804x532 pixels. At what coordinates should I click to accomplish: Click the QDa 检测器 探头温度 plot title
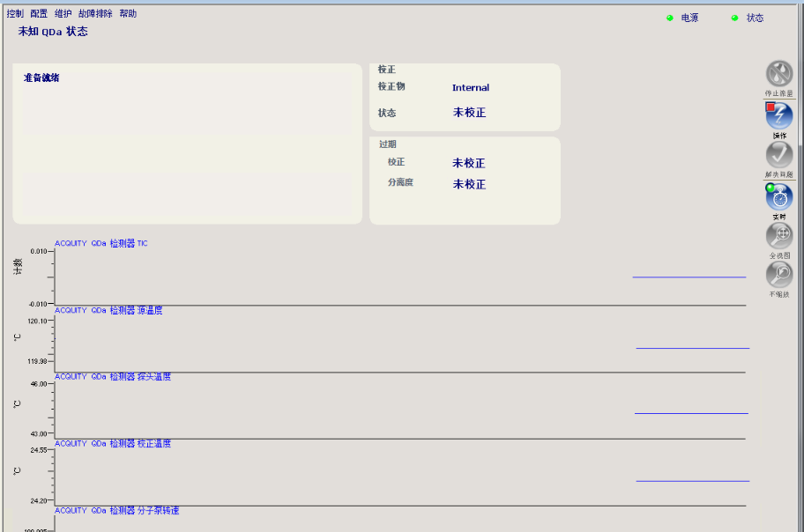click(113, 377)
